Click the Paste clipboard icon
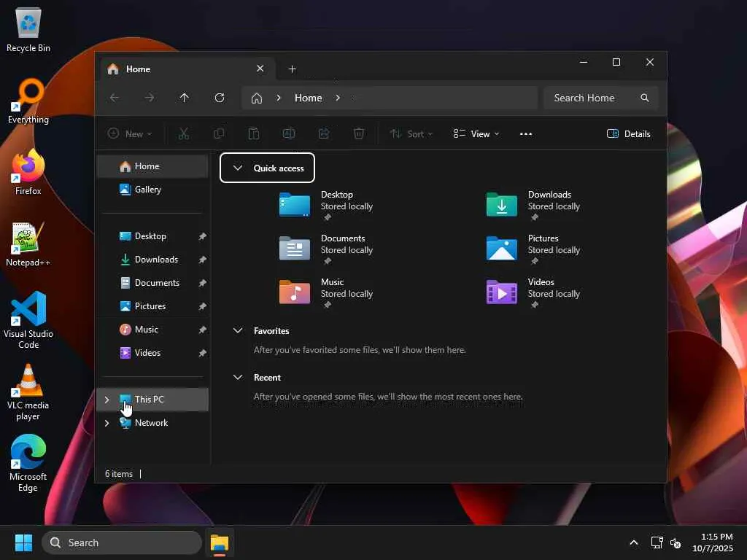The height and width of the screenshot is (560, 747). pos(254,134)
